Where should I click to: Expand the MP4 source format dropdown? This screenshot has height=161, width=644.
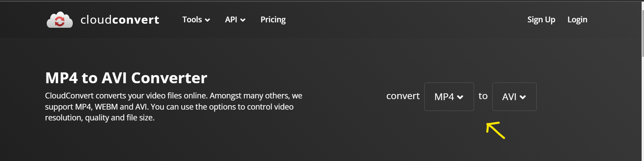pos(449,97)
